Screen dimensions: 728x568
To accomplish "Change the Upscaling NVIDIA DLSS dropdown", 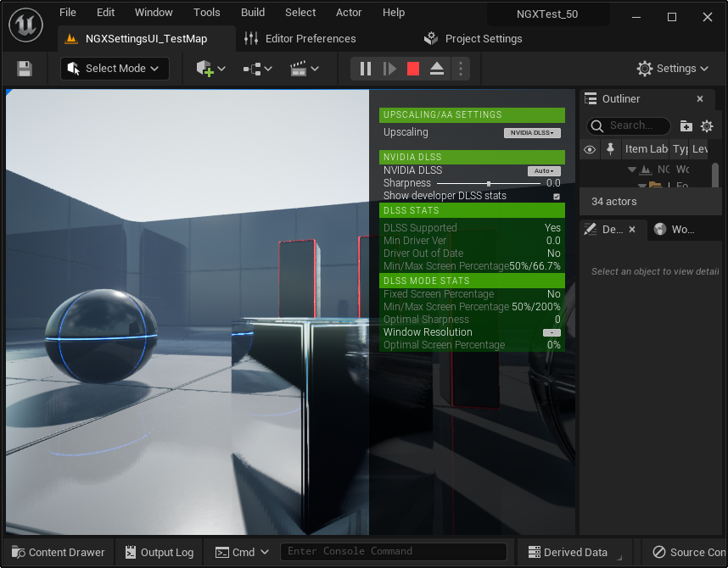I will click(x=532, y=133).
